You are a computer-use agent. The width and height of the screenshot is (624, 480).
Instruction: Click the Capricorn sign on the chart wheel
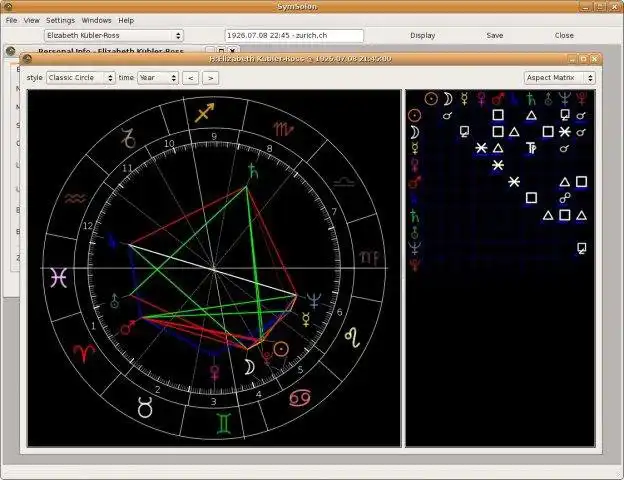pos(129,138)
